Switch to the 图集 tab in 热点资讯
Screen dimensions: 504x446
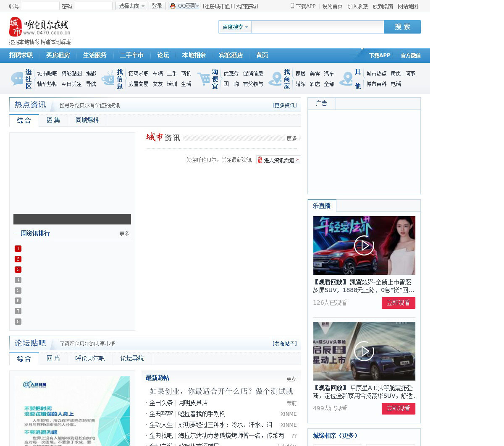click(x=53, y=120)
